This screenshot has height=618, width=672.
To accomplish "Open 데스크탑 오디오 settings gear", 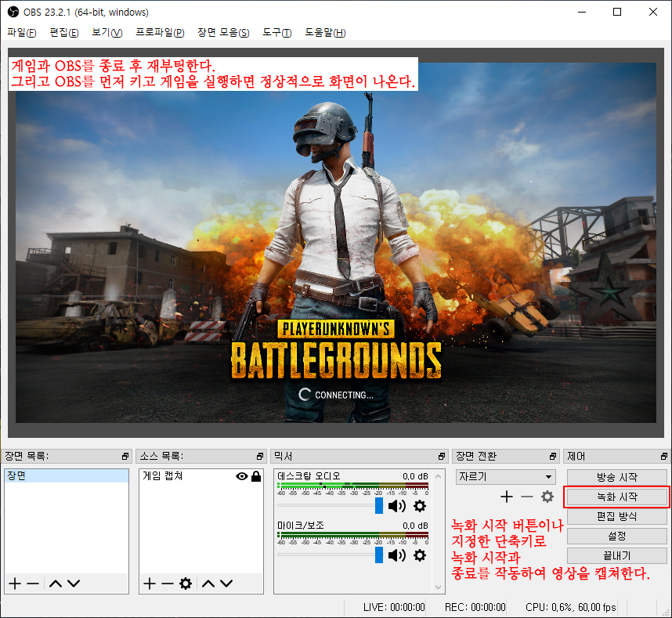I will pyautogui.click(x=420, y=506).
